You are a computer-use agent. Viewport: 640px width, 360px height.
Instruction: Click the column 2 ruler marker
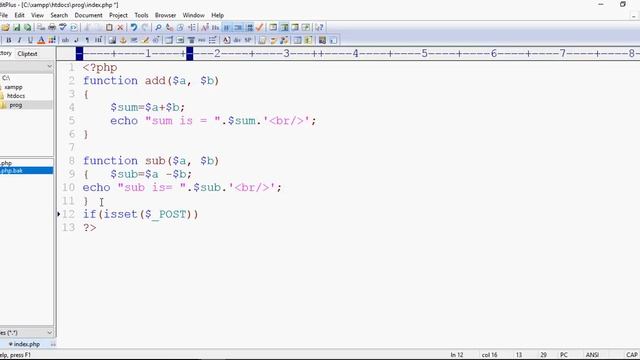217,53
